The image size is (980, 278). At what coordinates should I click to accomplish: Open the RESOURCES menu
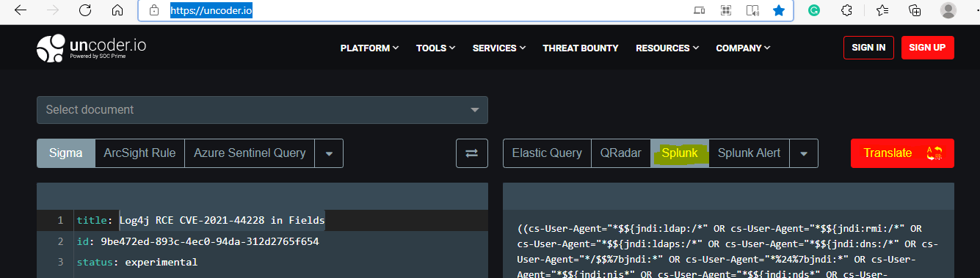667,48
